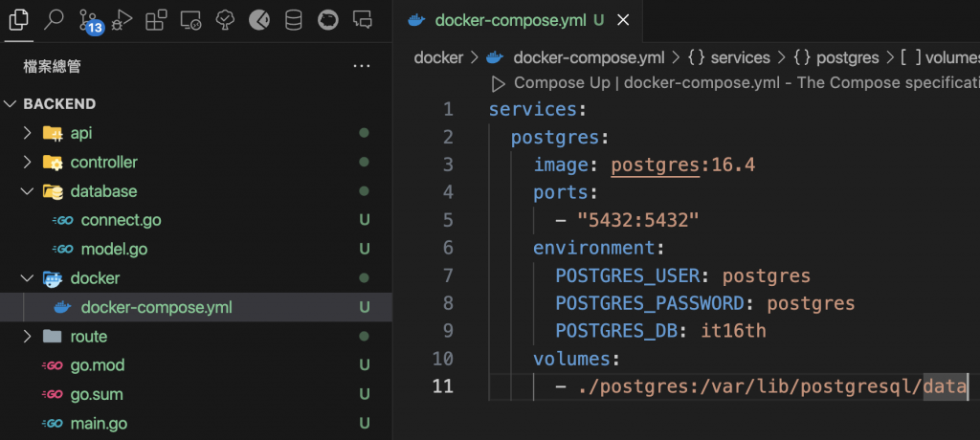Click the it16th database name value
The image size is (980, 440).
[x=734, y=331]
